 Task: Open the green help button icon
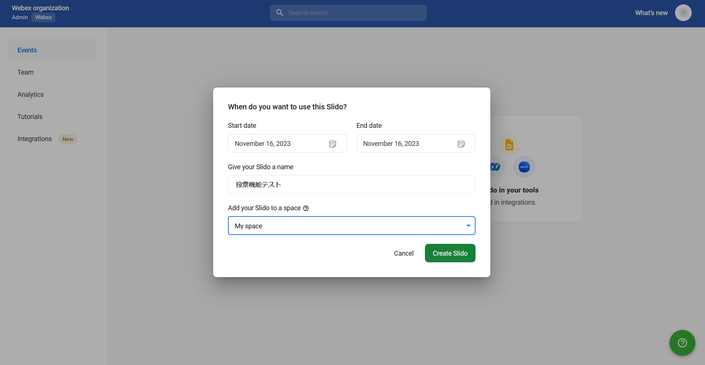682,343
